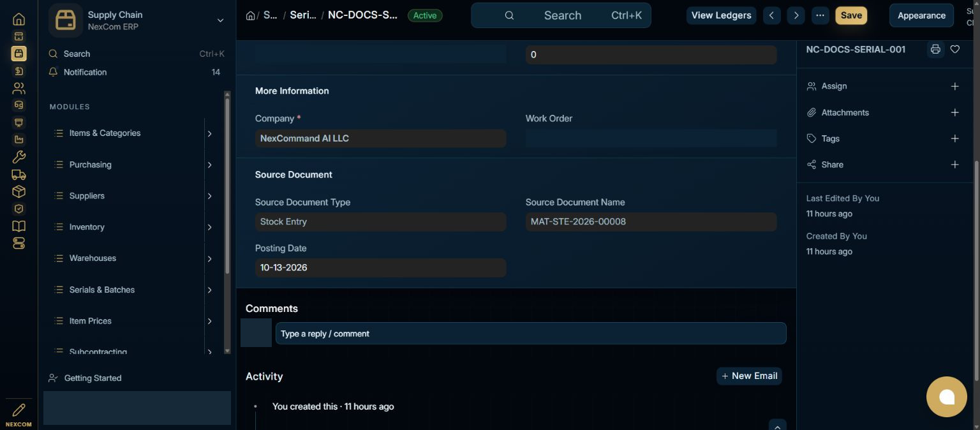
Task: Open Purchasing module
Action: pos(90,165)
